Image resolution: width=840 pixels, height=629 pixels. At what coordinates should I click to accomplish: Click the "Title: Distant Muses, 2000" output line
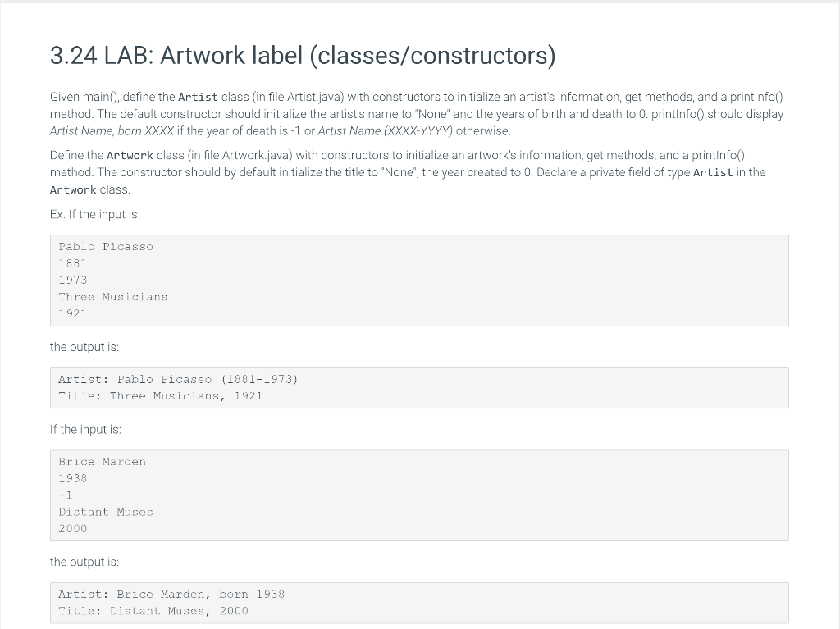(x=153, y=611)
